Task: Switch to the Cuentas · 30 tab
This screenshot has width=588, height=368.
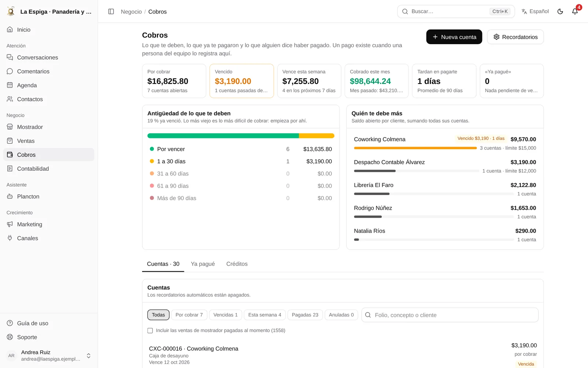Action: coord(163,264)
